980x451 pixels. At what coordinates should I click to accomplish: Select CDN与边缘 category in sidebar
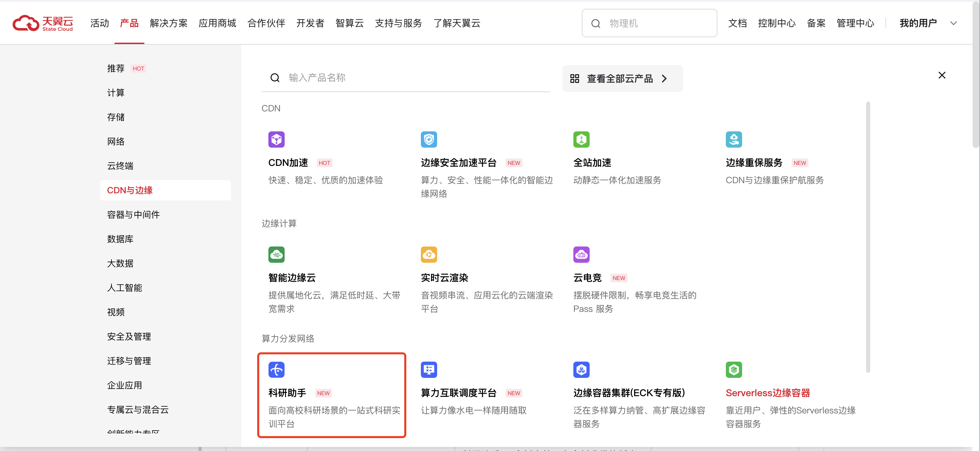(165, 190)
